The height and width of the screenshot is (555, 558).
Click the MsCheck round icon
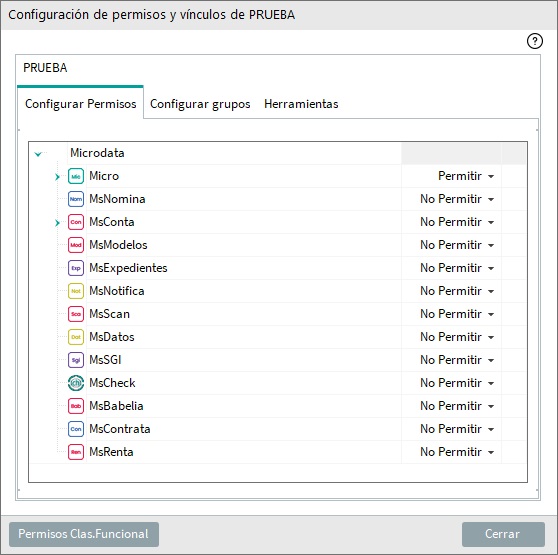(76, 383)
